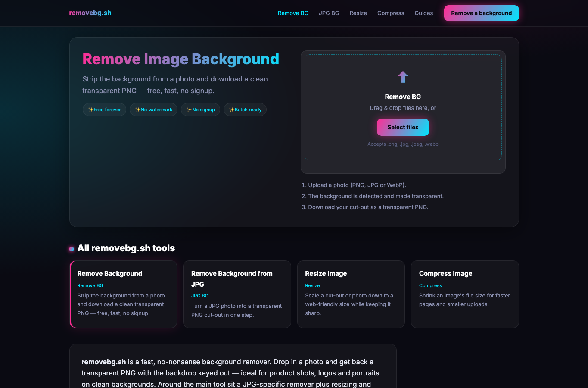Click the No signup badge
The width and height of the screenshot is (588, 388).
point(200,110)
